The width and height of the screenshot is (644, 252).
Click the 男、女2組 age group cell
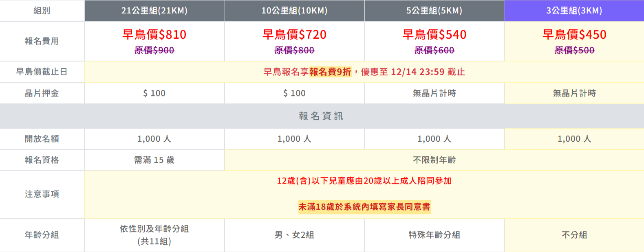(x=294, y=235)
